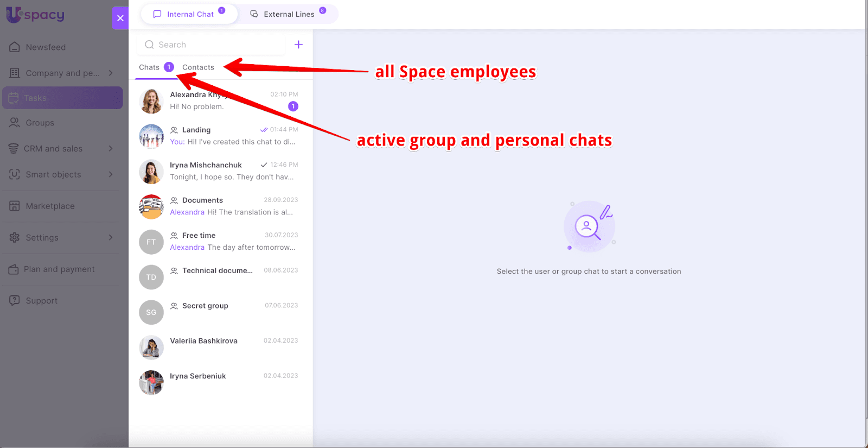Expand the Company and people submenu
Viewport: 868px width, 448px height.
[x=111, y=73]
